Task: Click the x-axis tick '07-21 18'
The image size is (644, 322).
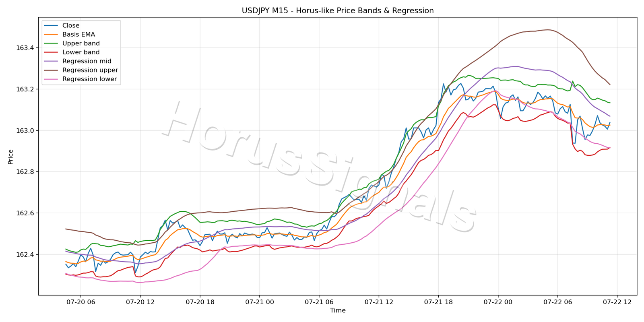Action: 438,302
